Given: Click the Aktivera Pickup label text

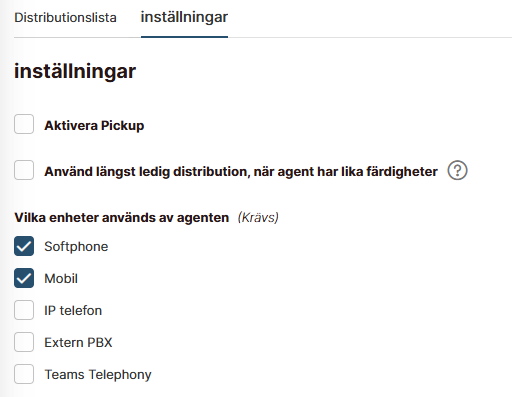Looking at the screenshot, I should click(x=94, y=126).
